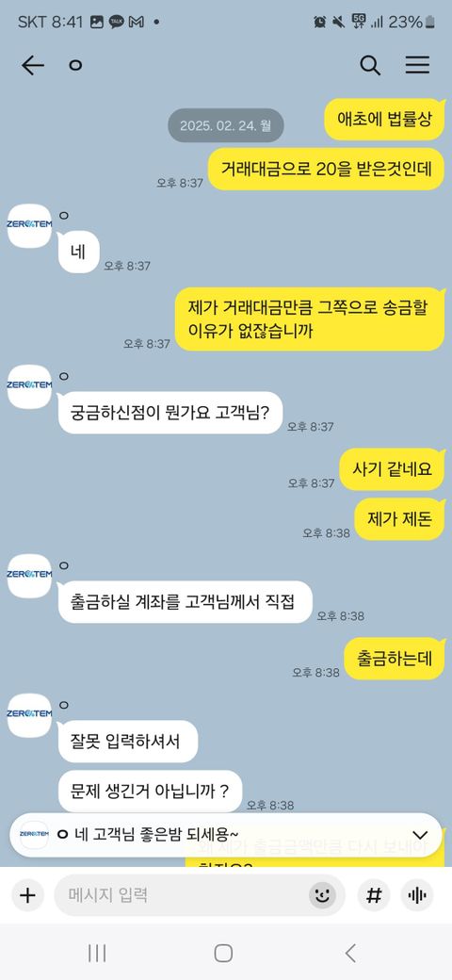Screen dimensions: 452x980
Task: Tap the voice waveform button
Action: click(x=417, y=895)
